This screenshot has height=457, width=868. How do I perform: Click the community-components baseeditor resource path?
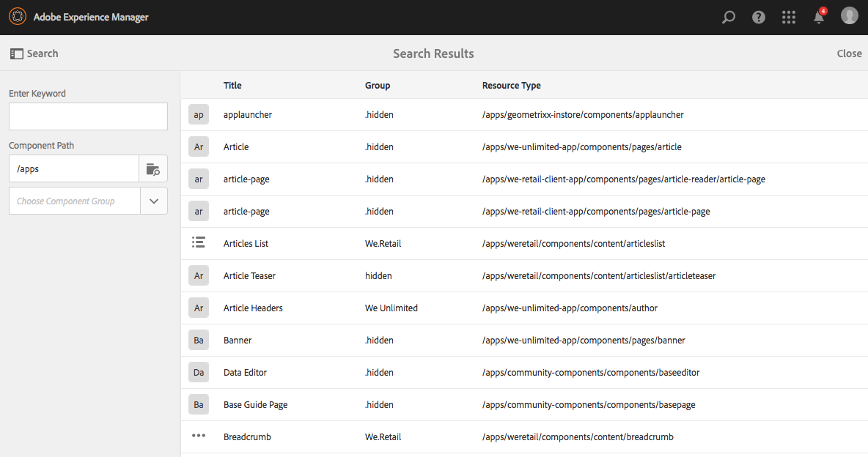591,372
